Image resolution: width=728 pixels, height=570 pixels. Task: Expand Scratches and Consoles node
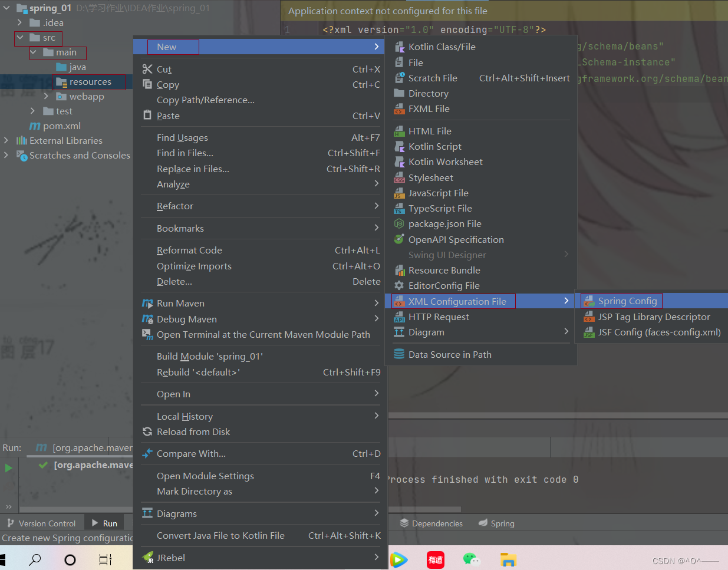(6, 155)
